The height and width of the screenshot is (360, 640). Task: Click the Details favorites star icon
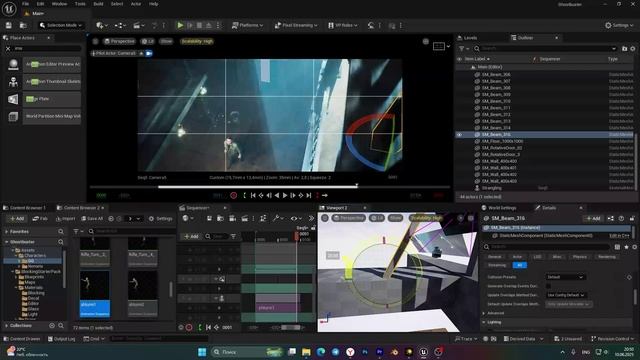tap(627, 247)
